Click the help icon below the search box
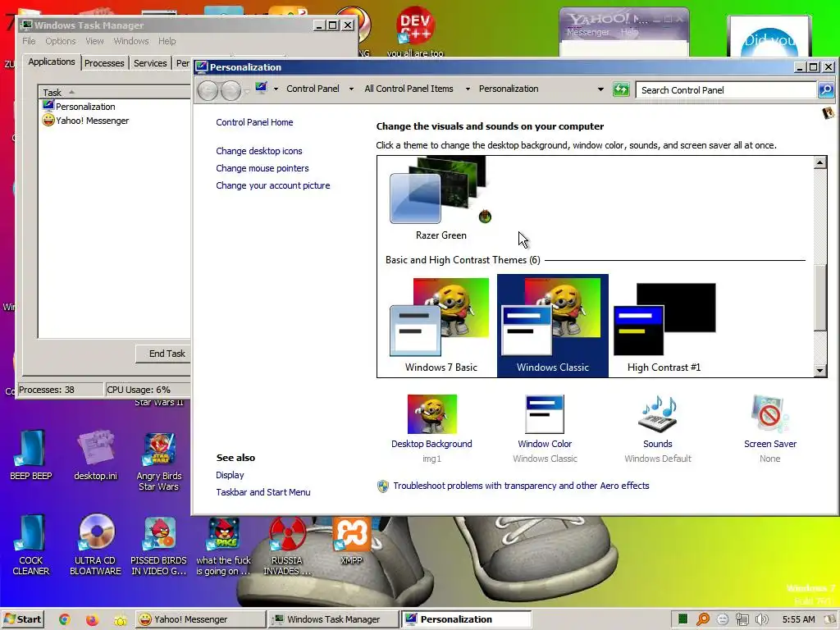This screenshot has width=840, height=630. click(829, 113)
